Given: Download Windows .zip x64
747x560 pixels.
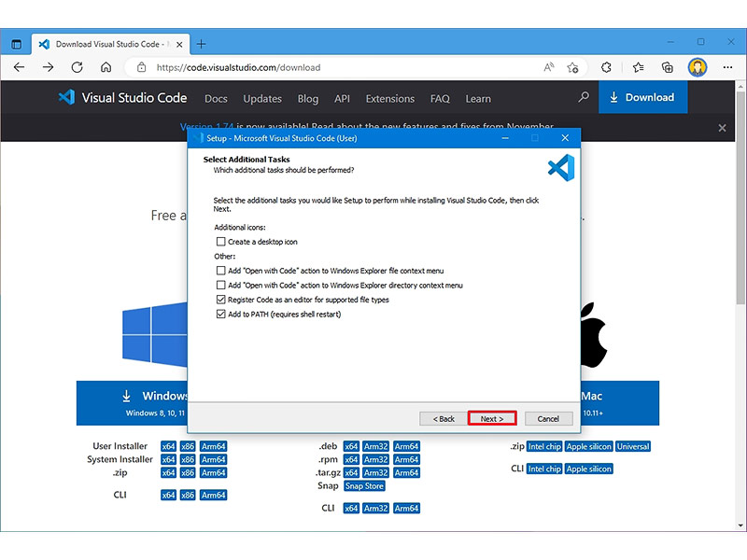Looking at the screenshot, I should pos(168,472).
